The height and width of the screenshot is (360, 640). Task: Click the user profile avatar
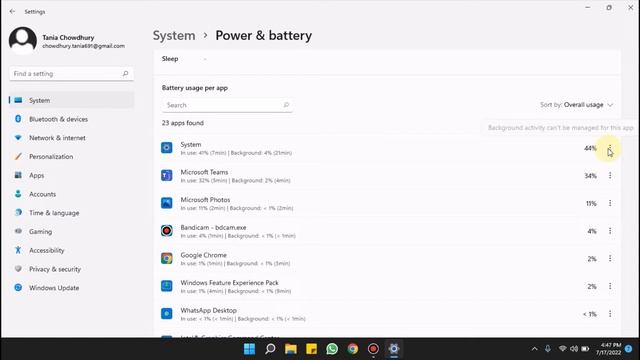click(x=23, y=40)
